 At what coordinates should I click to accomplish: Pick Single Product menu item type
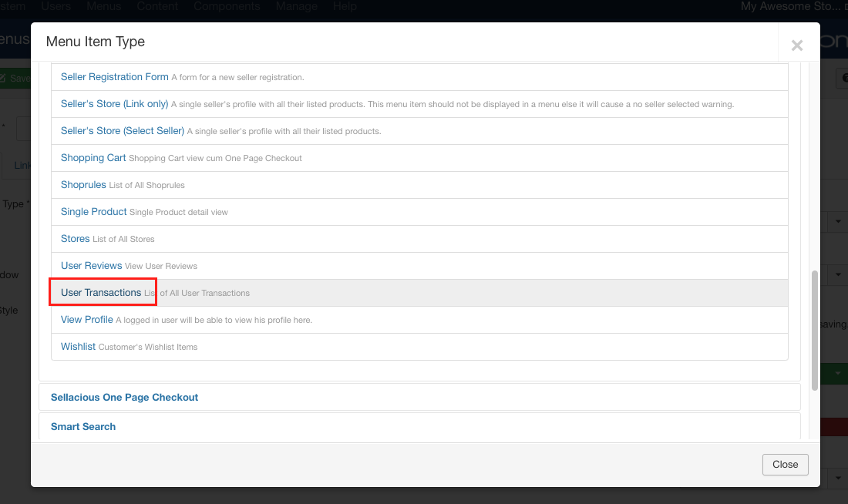tap(93, 212)
